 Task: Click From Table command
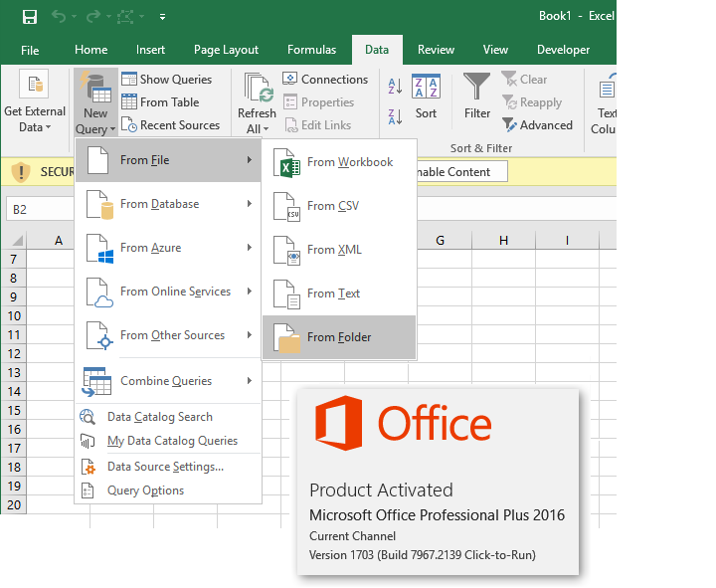161,101
